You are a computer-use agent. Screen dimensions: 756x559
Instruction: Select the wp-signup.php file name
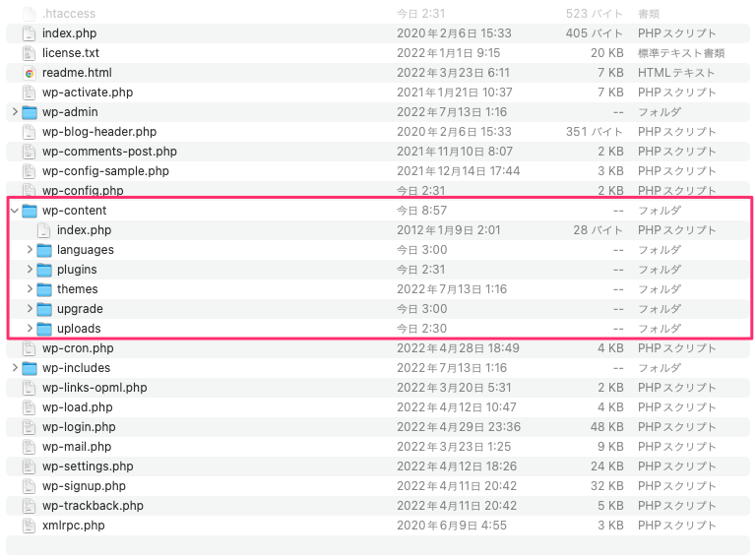pos(85,486)
